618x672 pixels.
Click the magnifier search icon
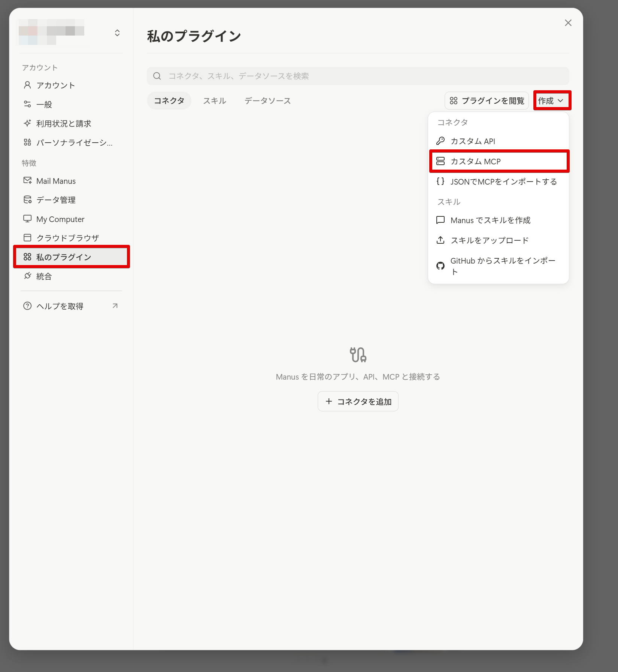tap(157, 76)
